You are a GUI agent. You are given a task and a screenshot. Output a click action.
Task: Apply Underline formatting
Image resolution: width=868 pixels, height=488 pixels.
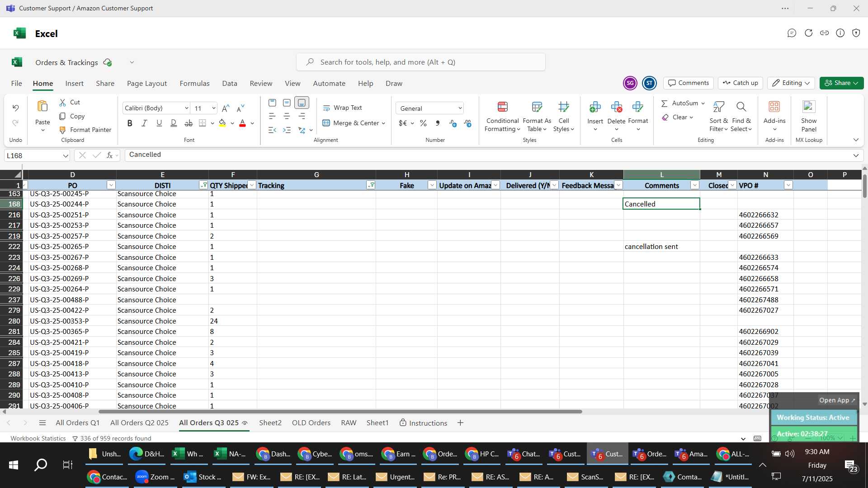point(159,123)
